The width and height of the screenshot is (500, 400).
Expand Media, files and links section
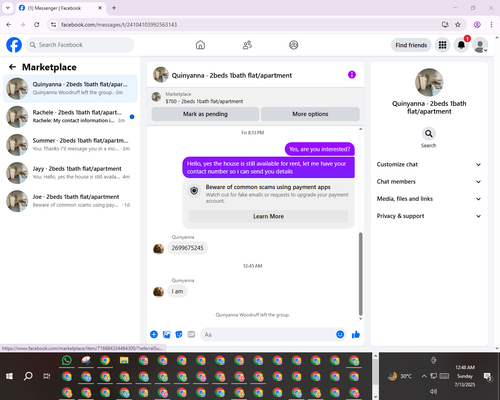(x=429, y=199)
